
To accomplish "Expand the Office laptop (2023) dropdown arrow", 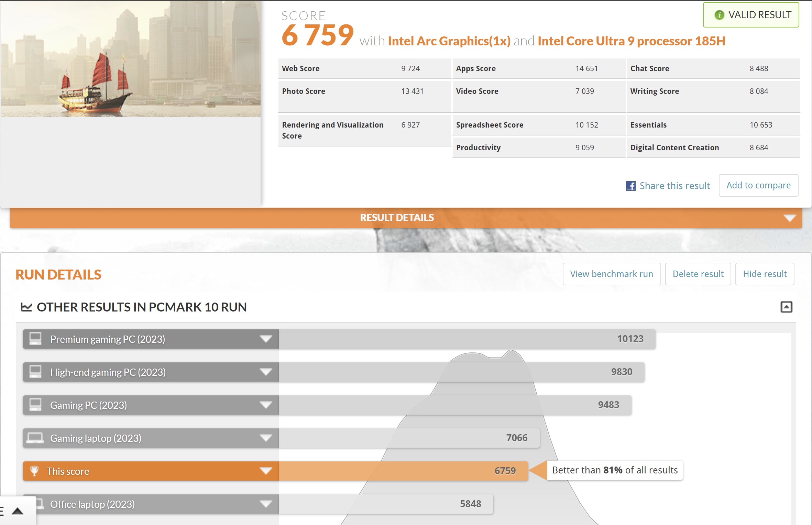I will [266, 504].
